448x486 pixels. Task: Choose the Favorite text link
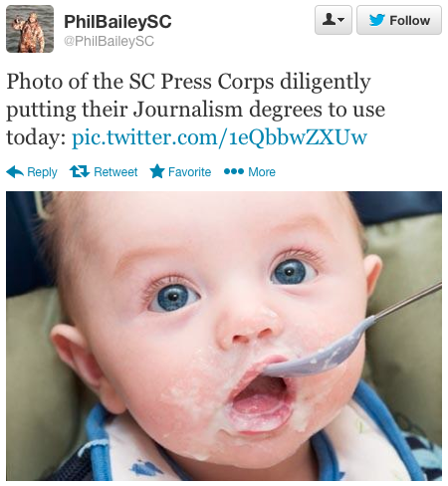[189, 172]
